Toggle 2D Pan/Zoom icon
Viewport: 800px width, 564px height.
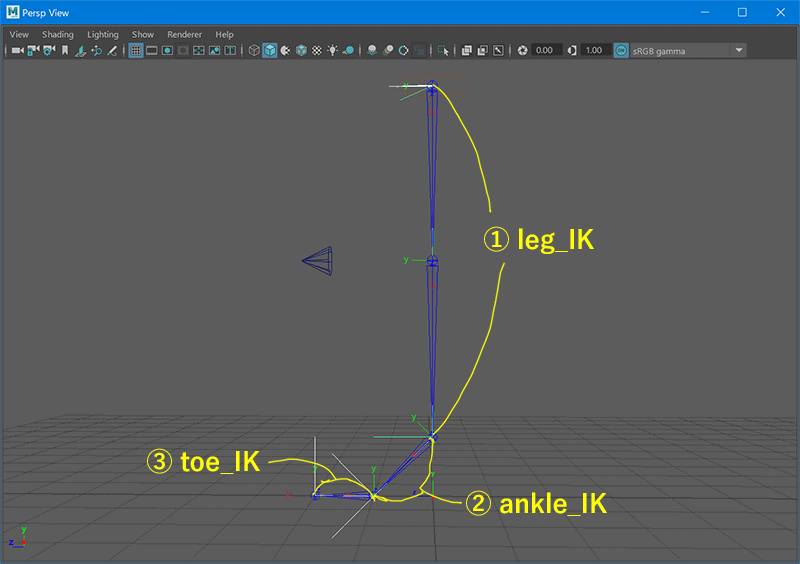[96, 51]
